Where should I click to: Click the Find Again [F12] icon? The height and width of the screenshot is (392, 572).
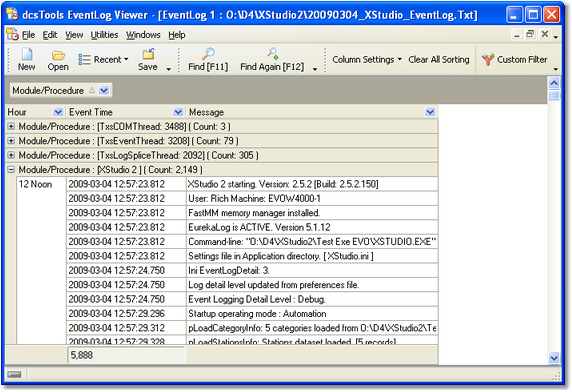coord(273,54)
